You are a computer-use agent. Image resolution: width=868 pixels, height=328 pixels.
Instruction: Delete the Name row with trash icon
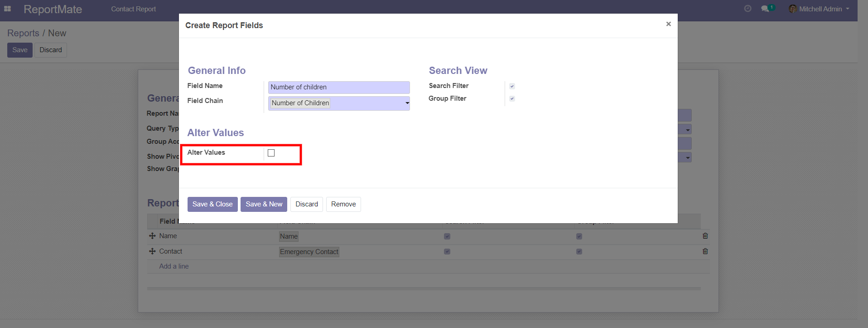[x=705, y=236]
